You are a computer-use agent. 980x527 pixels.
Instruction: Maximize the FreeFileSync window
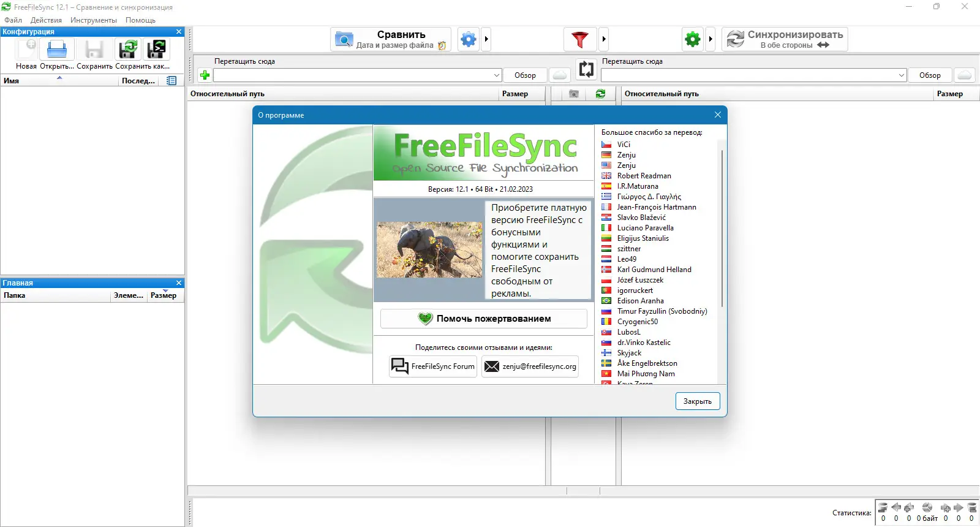pyautogui.click(x=937, y=7)
